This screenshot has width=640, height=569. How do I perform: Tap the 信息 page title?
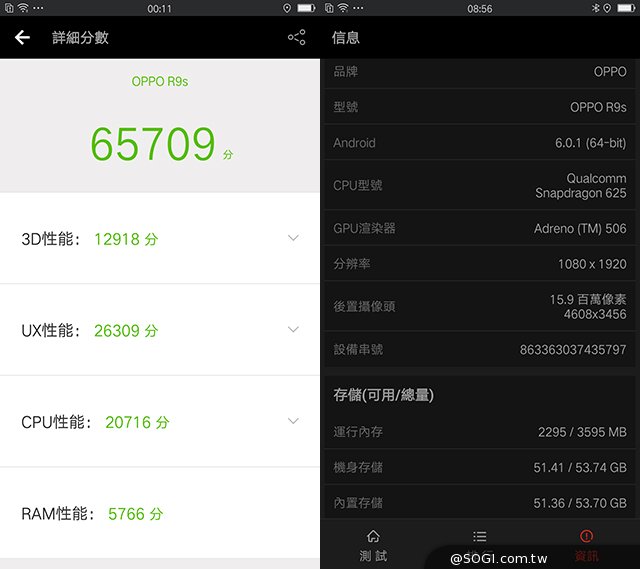346,38
